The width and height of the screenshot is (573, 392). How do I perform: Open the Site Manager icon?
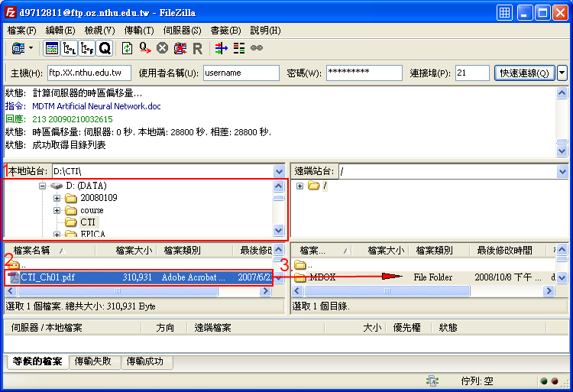click(x=17, y=48)
